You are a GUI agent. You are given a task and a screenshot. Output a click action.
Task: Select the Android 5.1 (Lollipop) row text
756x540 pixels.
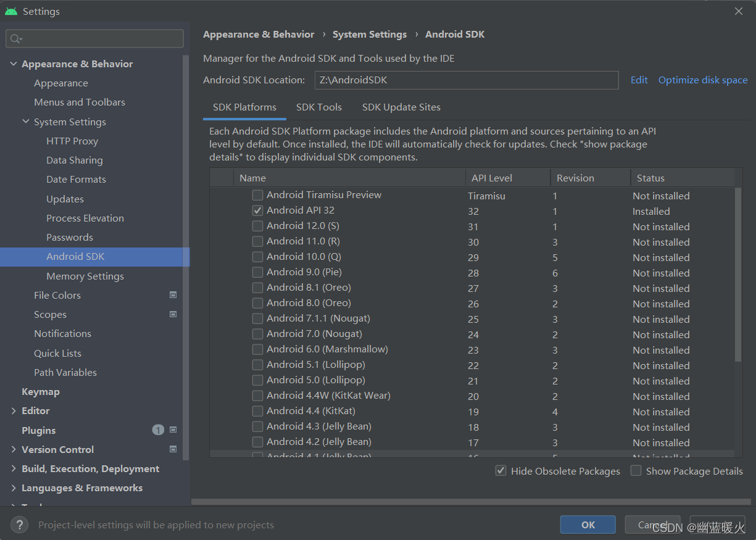pyautogui.click(x=316, y=365)
